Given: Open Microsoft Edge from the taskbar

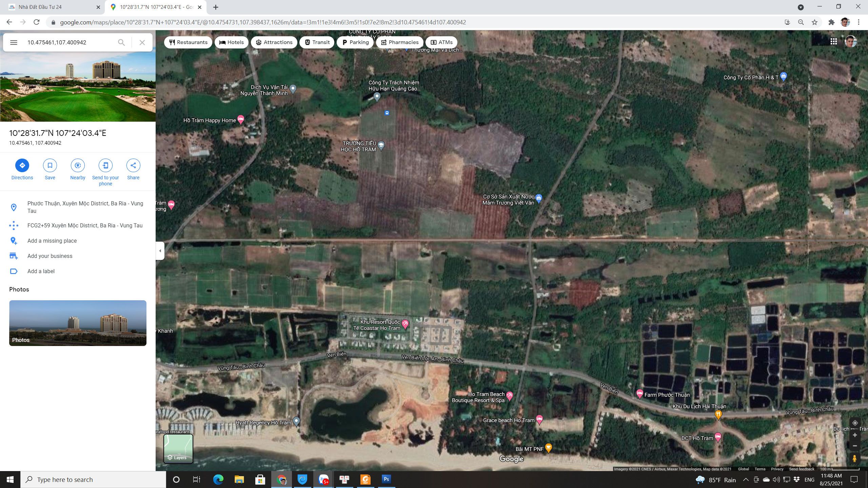Looking at the screenshot, I should (218, 480).
